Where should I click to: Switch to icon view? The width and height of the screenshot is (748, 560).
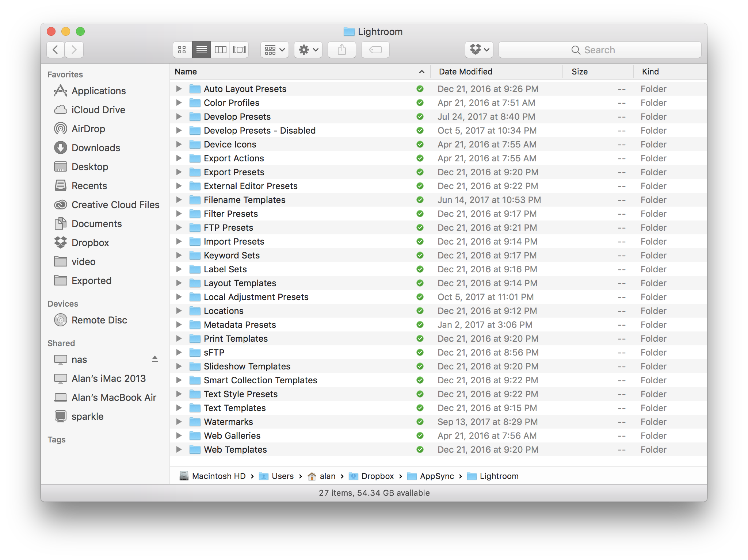tap(182, 50)
